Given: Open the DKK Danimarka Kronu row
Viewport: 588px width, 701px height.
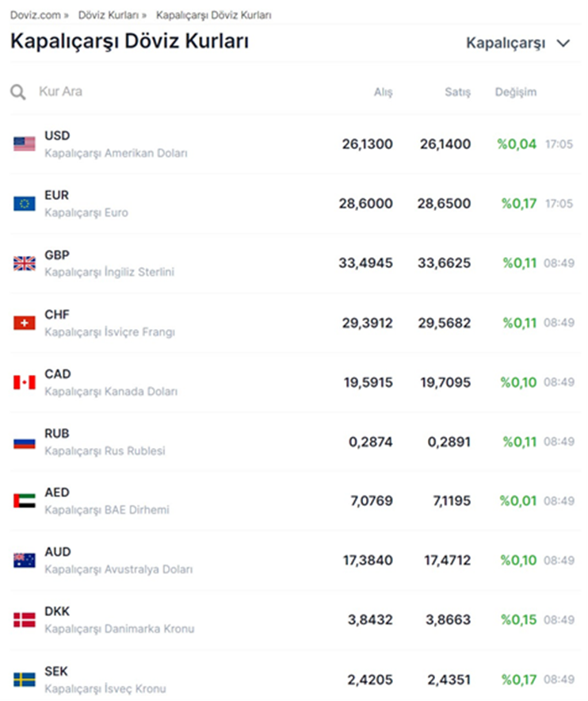Looking at the screenshot, I should point(119,620).
